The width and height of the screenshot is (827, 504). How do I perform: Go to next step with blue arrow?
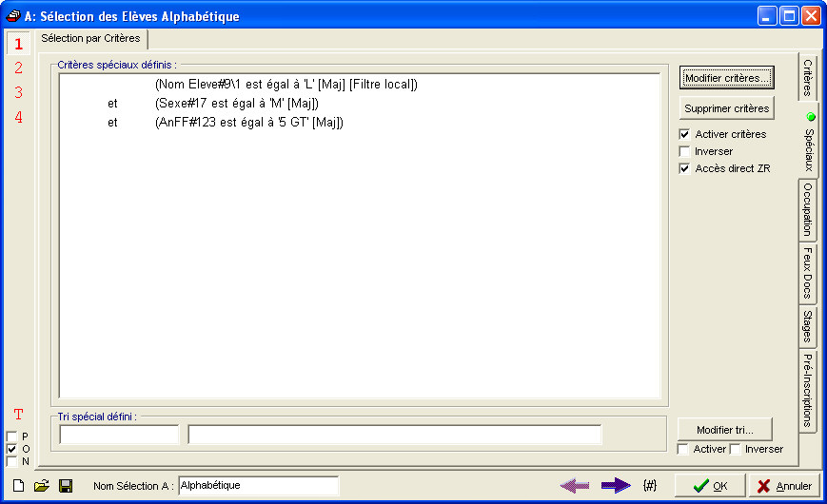coord(616,486)
